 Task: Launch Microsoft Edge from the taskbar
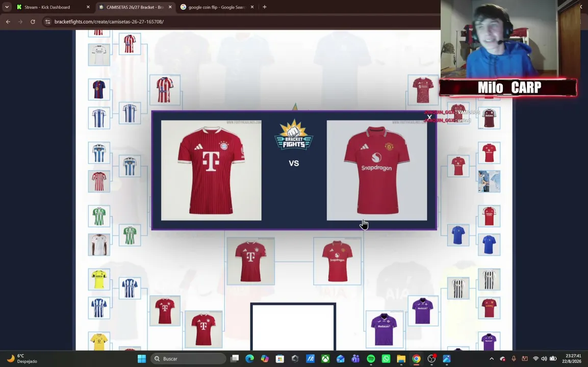tap(250, 359)
